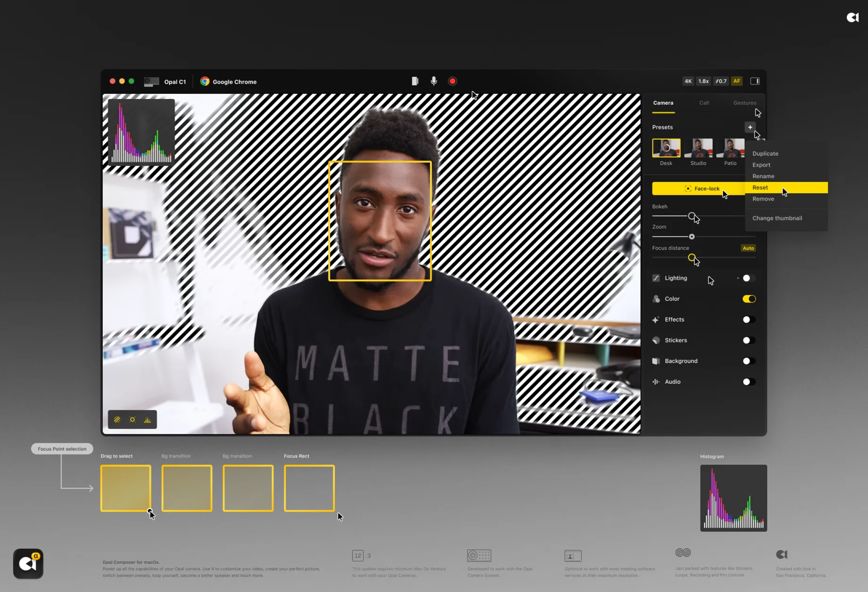Add a new preset with the plus button

750,127
